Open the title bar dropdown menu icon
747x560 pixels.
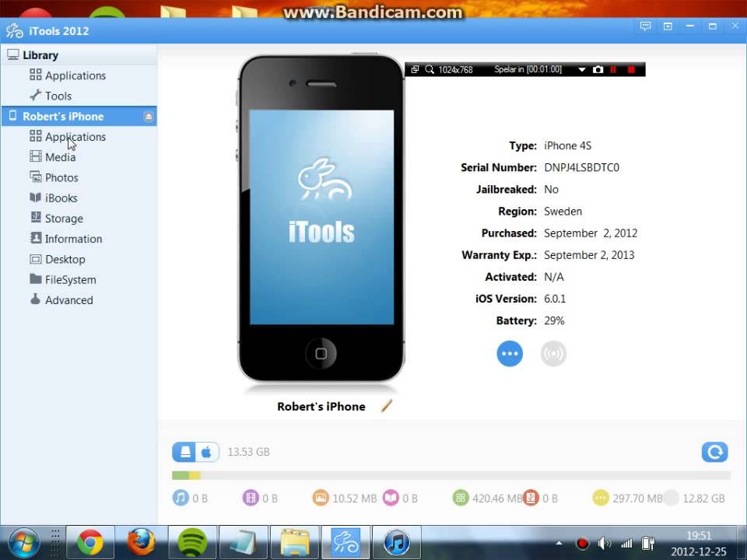[668, 26]
